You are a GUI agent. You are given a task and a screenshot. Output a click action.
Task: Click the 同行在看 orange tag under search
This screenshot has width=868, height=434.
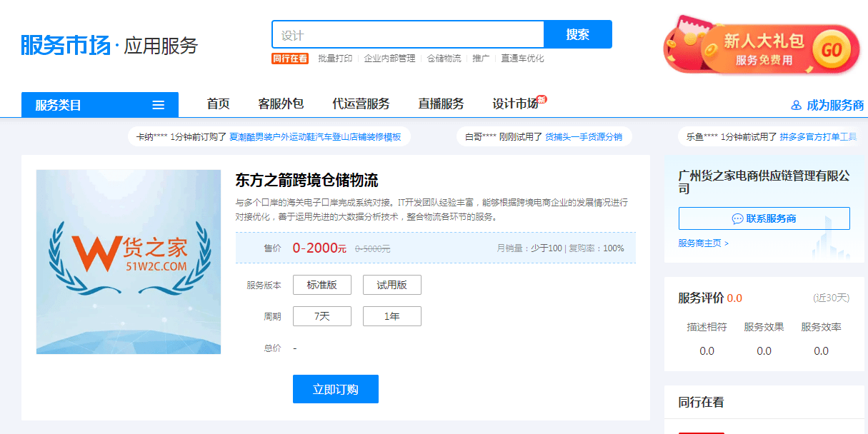coord(290,59)
